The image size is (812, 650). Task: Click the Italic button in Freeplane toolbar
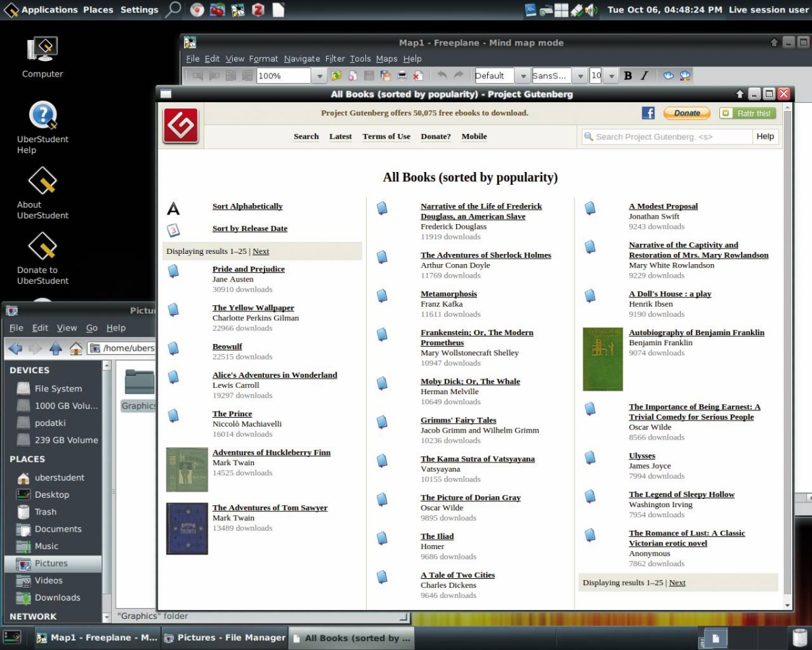(644, 76)
